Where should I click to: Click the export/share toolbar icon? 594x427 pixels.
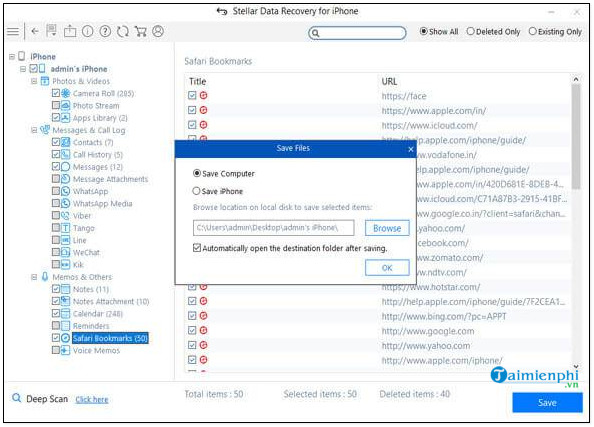pos(70,31)
